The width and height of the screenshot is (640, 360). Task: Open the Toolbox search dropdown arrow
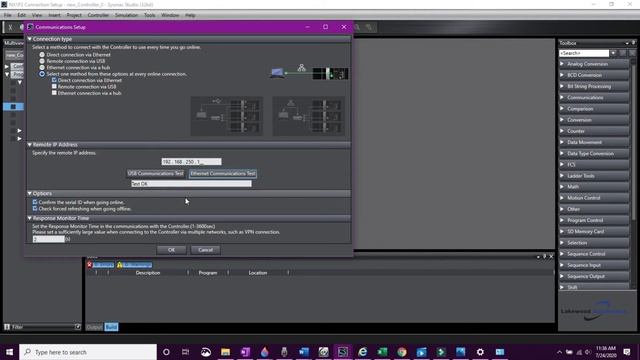(613, 53)
